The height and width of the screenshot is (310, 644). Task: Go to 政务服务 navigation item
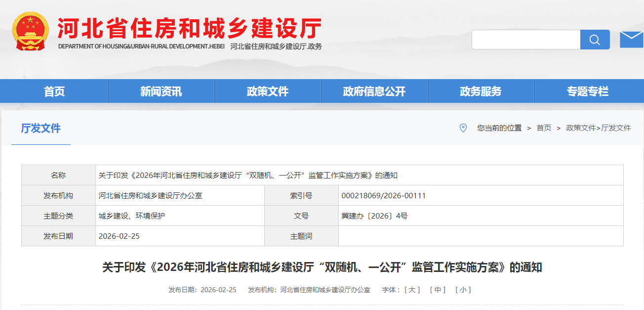481,91
